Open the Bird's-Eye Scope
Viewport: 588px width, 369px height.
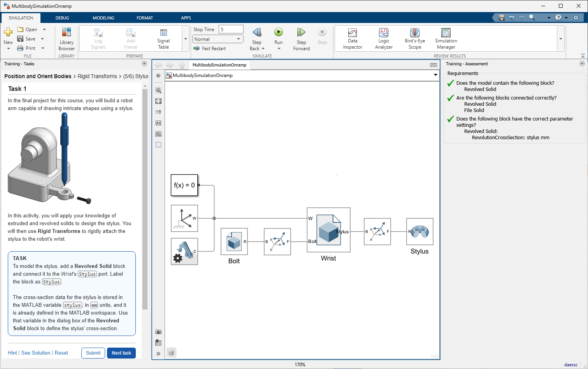tap(415, 38)
